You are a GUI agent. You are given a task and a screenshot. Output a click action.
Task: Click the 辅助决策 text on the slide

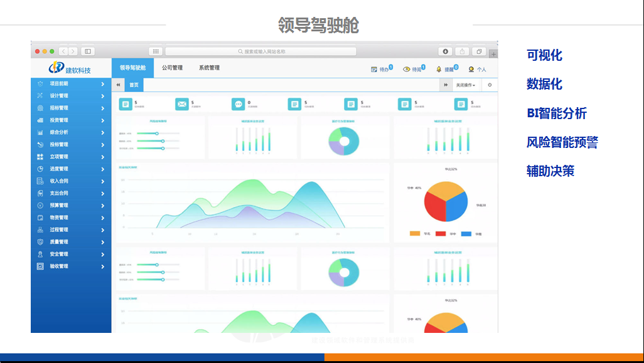[550, 171]
